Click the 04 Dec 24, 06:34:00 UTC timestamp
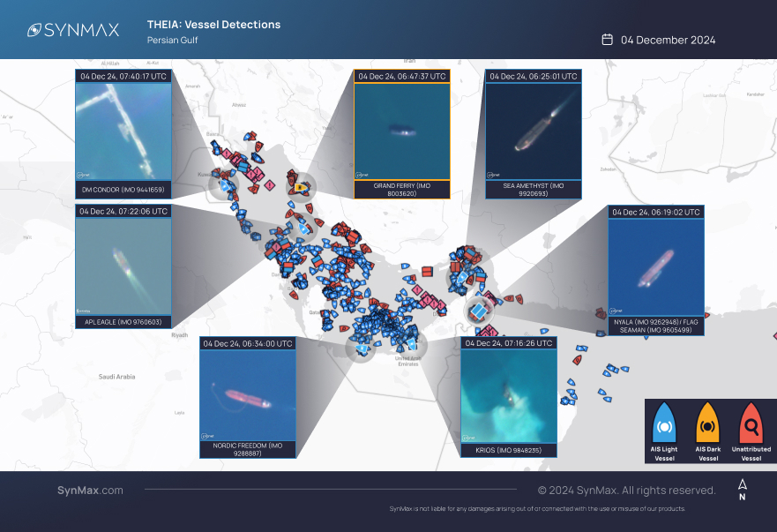 [248, 343]
